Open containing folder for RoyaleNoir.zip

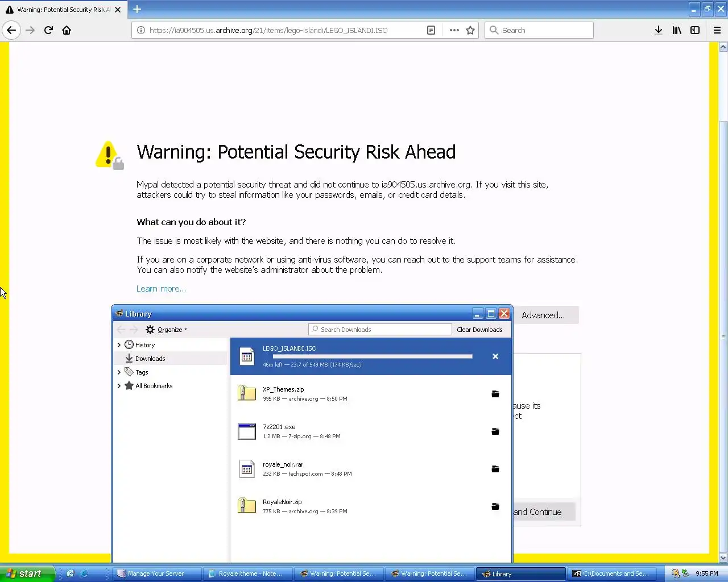coord(495,506)
